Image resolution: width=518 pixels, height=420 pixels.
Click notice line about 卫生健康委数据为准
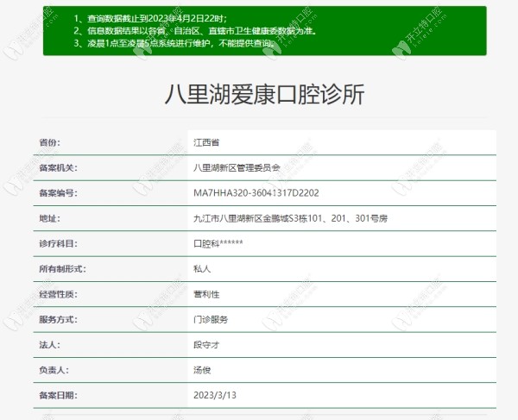195,31
